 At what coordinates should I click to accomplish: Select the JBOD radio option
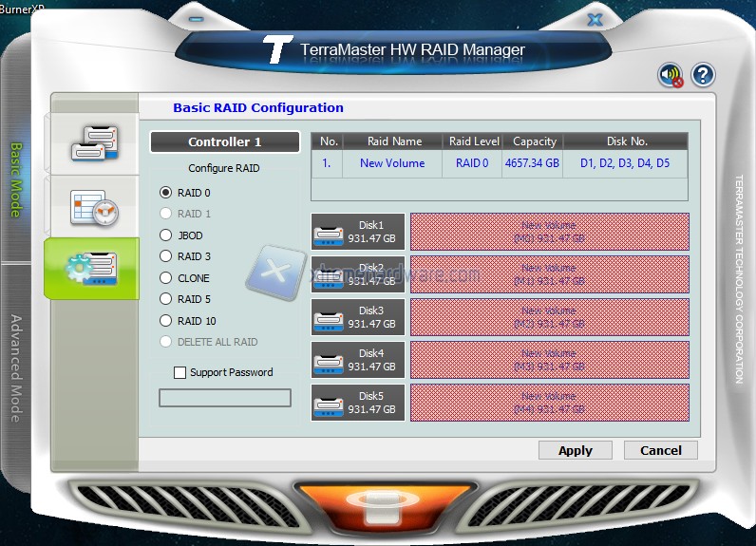(x=166, y=235)
